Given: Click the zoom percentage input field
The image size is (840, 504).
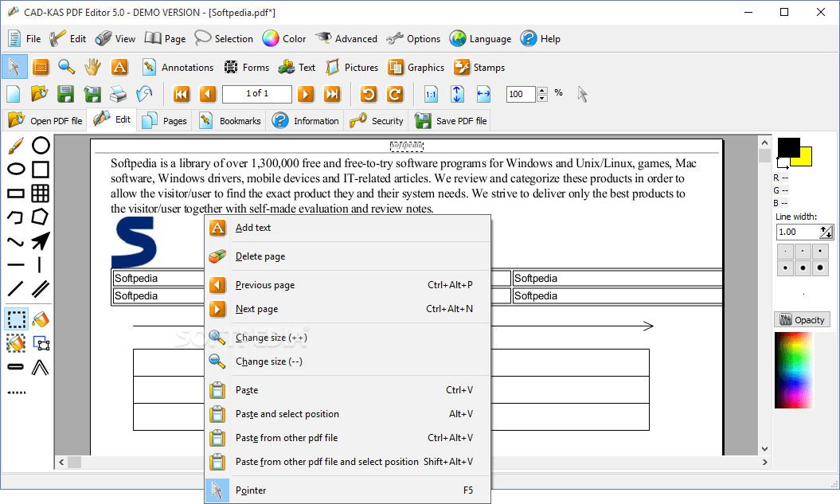Looking at the screenshot, I should tap(521, 94).
